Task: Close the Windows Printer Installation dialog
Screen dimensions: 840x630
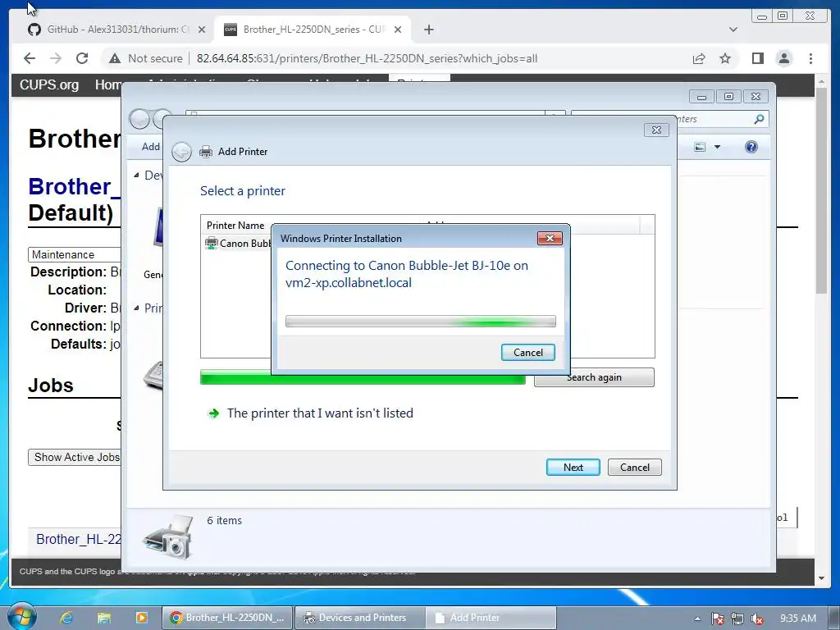Action: point(550,239)
